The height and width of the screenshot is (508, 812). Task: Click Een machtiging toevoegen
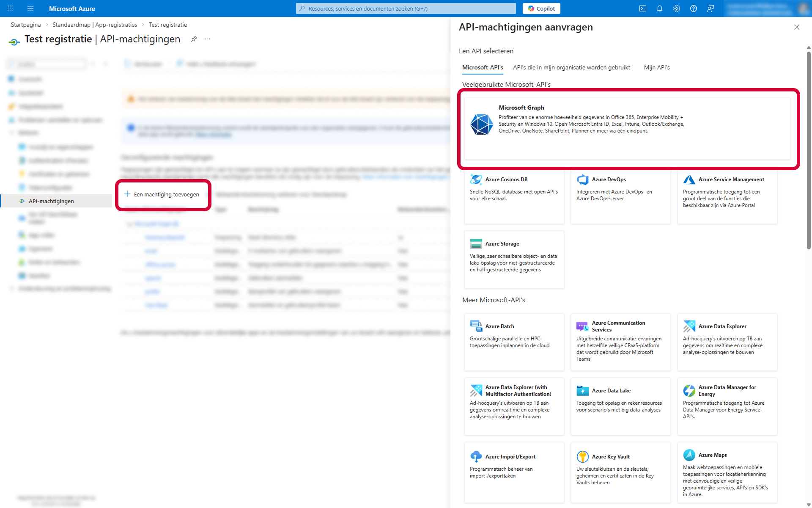click(162, 194)
